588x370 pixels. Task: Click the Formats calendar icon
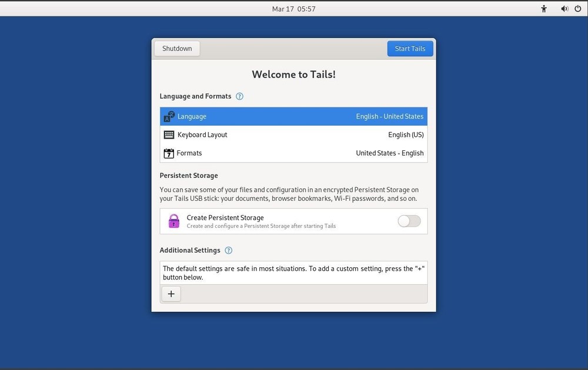(x=169, y=153)
